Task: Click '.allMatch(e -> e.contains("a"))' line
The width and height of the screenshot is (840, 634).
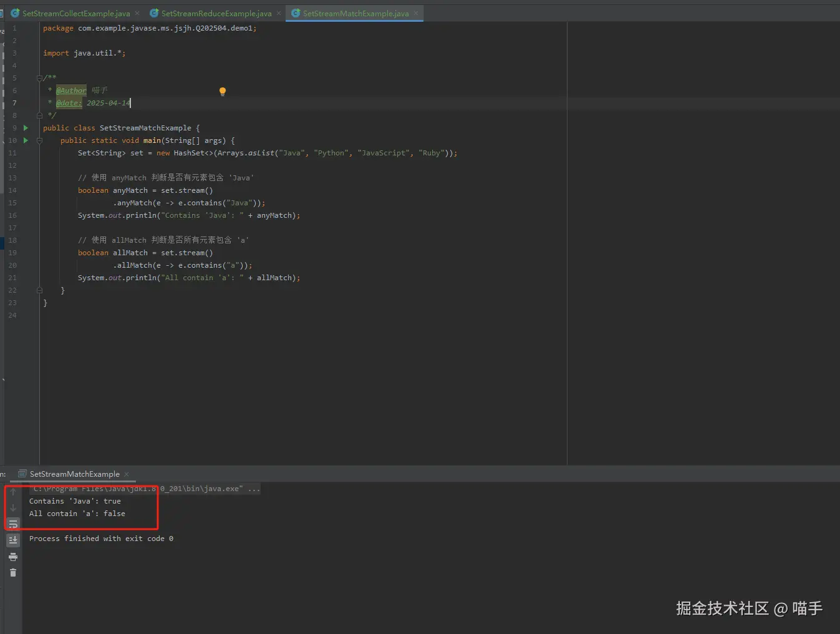Action: (183, 265)
